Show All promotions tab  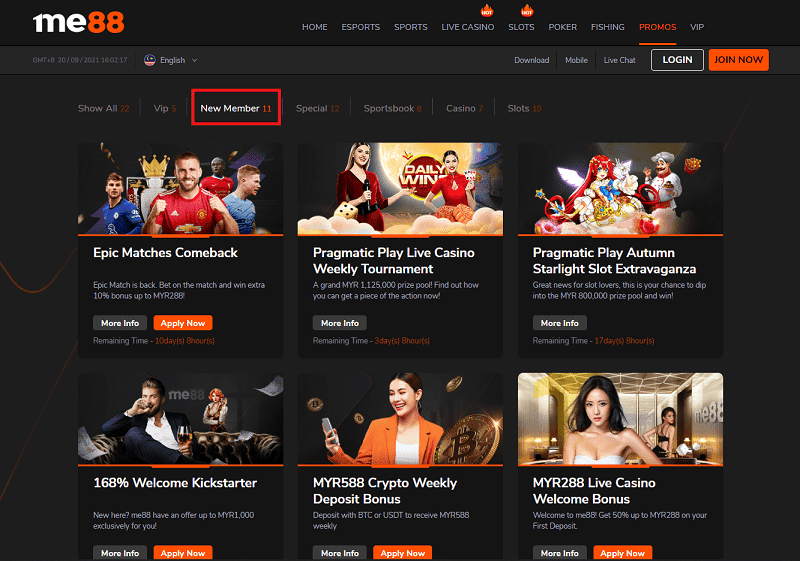tap(103, 108)
